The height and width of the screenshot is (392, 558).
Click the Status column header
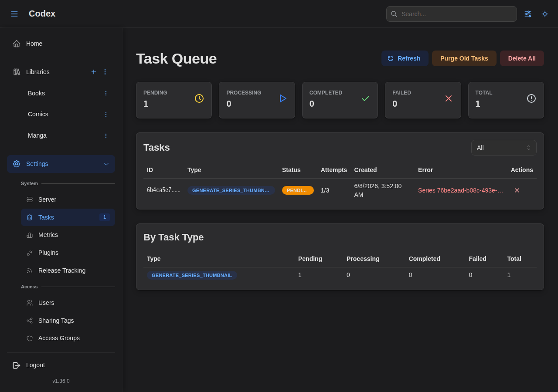pos(291,170)
